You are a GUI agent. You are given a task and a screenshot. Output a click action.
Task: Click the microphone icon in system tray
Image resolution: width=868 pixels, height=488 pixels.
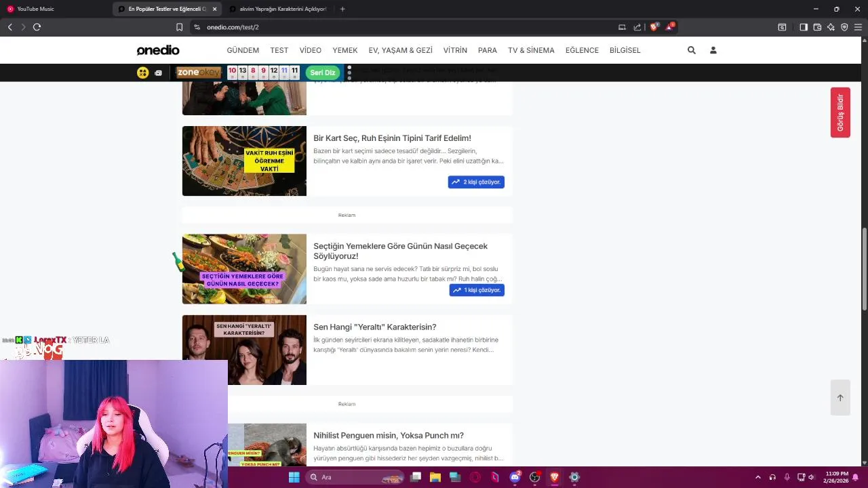[x=787, y=477]
